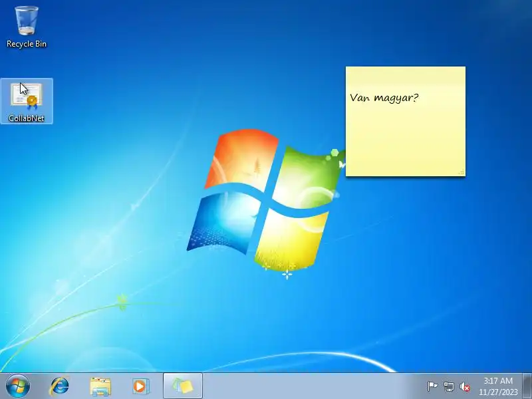The height and width of the screenshot is (399, 532).
Task: Click the network status tray icon
Action: click(449, 386)
